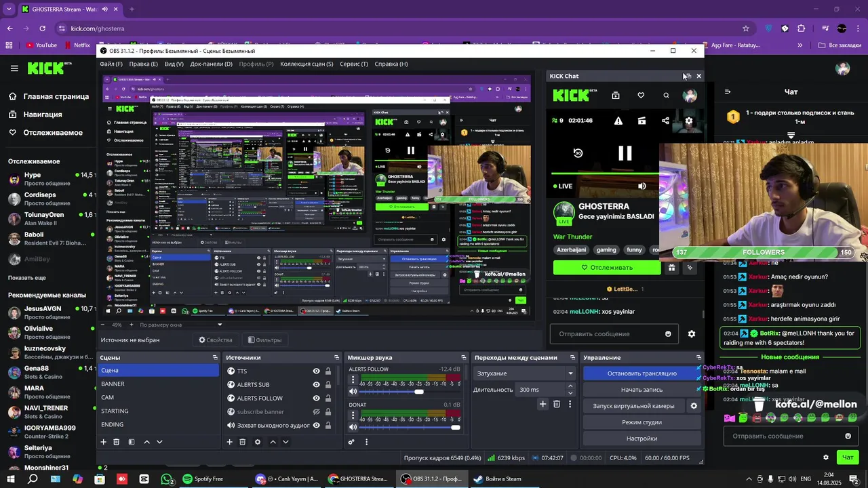Open virtual camera settings gear icon
The height and width of the screenshot is (488, 868).
[x=694, y=406]
